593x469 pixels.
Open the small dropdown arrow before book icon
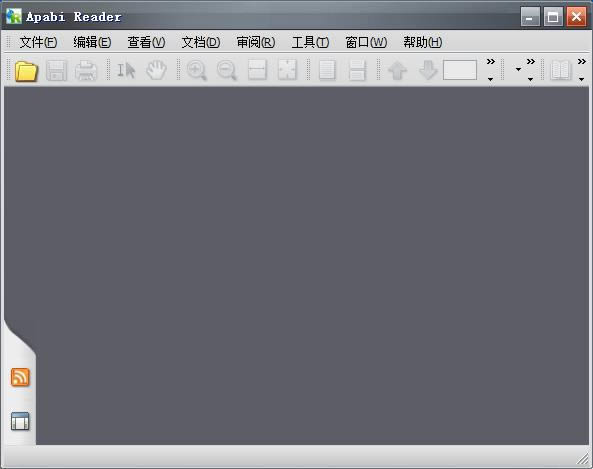click(518, 70)
